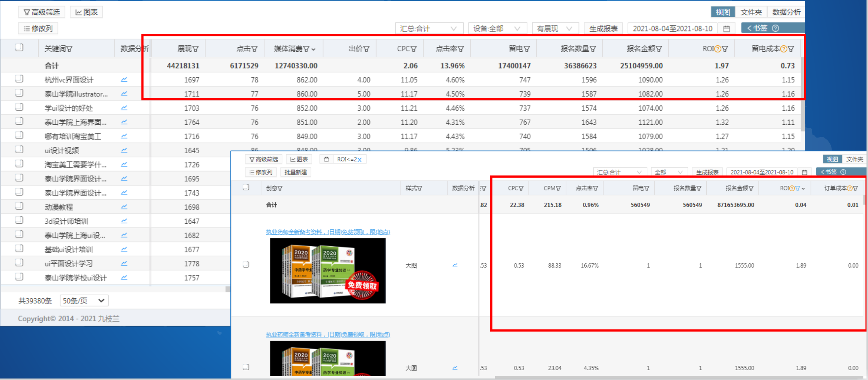This screenshot has width=868, height=380.
Task: Filter the 点击 column in keyword window
Action: [255, 49]
